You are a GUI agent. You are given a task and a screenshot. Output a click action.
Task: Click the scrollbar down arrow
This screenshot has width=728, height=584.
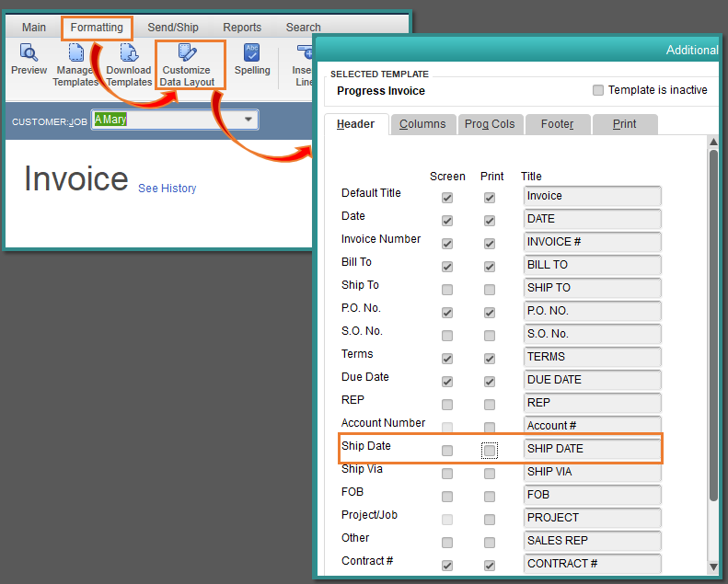(713, 567)
